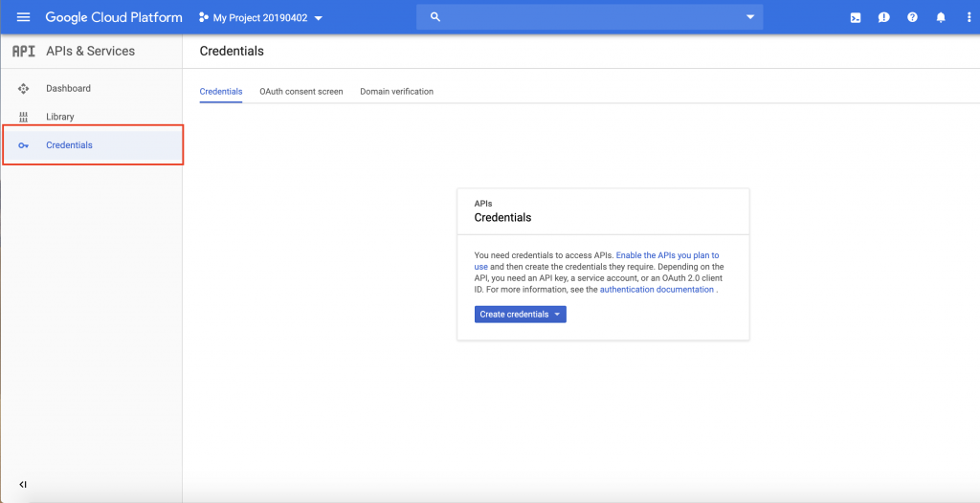This screenshot has height=503, width=980.
Task: Click the API logo icon in sidebar
Action: pos(24,52)
